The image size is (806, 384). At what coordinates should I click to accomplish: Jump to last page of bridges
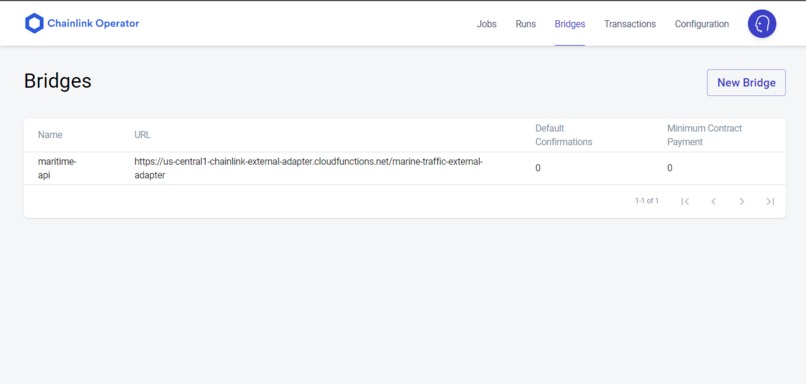click(x=770, y=202)
